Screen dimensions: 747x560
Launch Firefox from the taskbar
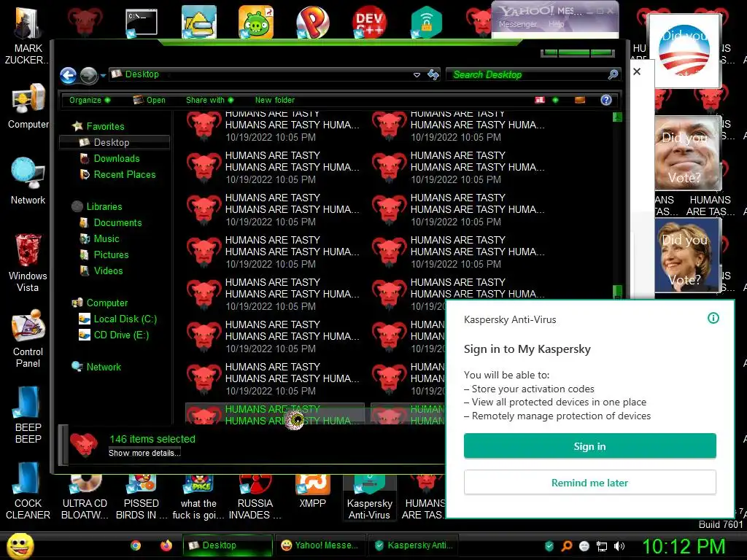(x=166, y=545)
